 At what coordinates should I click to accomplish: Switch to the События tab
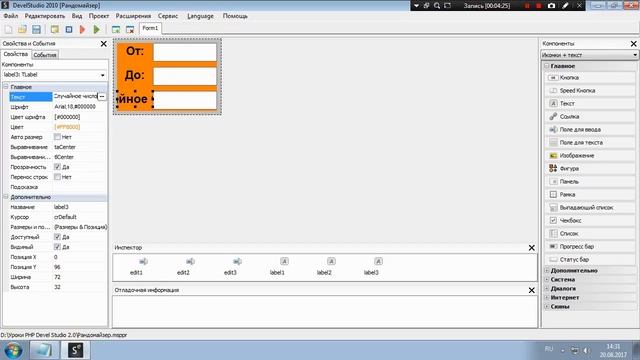(45, 55)
